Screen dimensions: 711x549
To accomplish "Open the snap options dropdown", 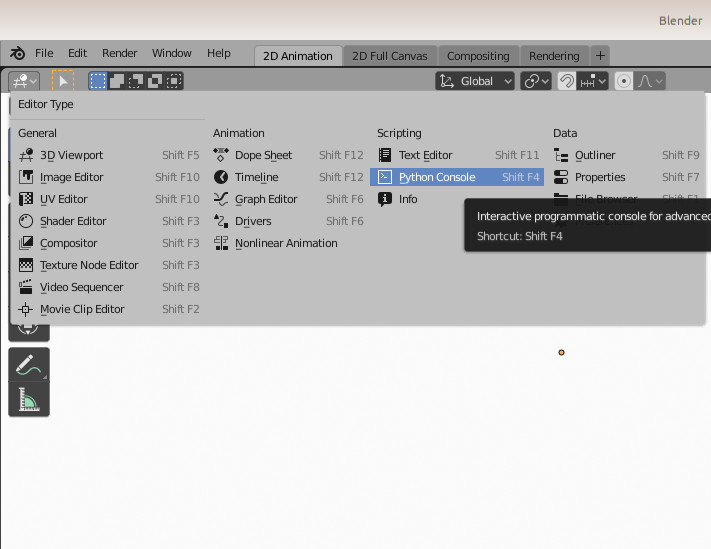I will click(x=593, y=82).
